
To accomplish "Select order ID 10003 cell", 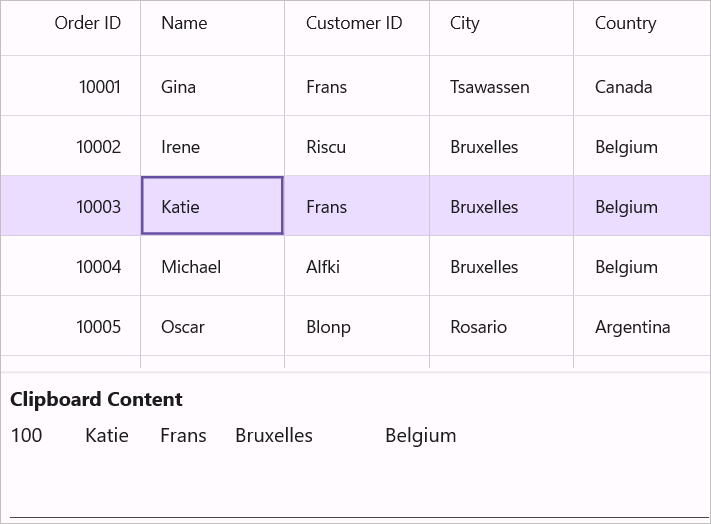I will [x=98, y=207].
